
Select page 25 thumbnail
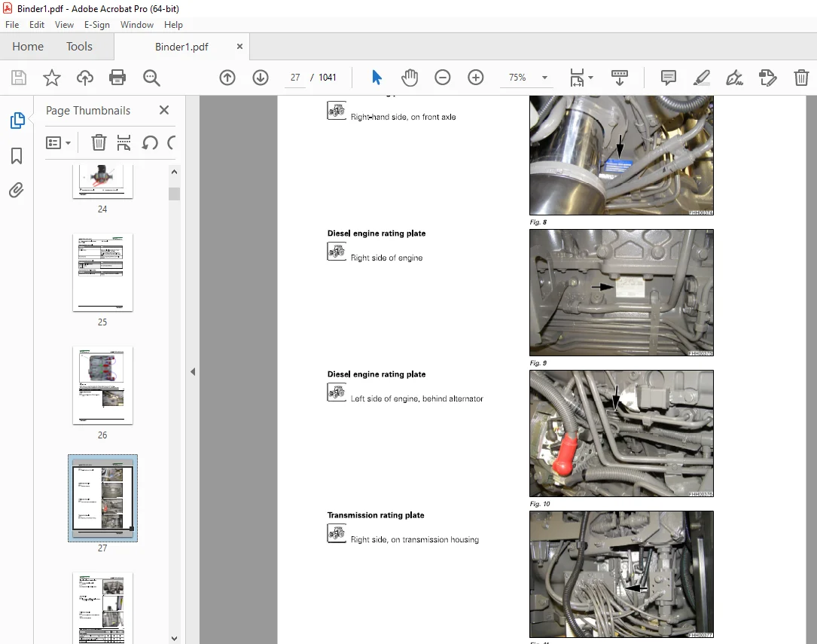click(x=102, y=273)
